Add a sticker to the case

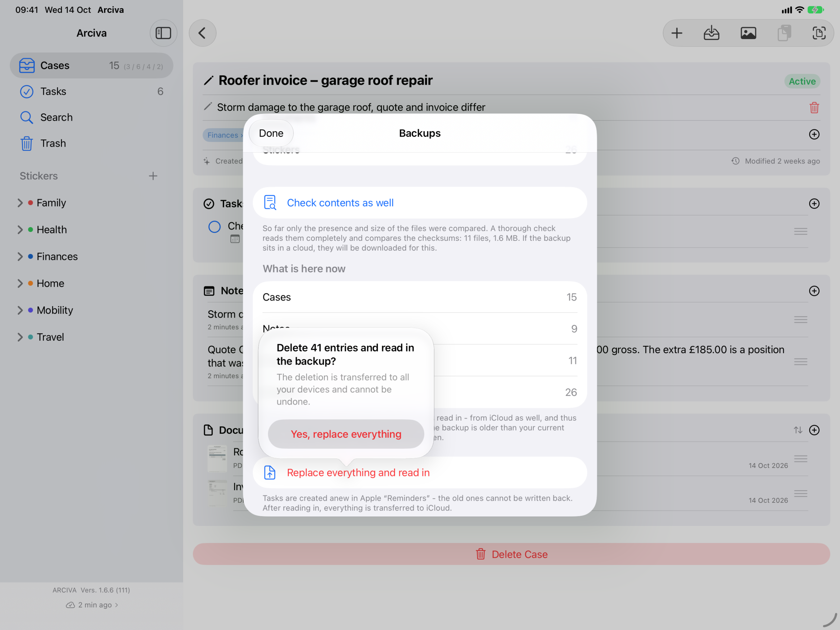click(814, 135)
